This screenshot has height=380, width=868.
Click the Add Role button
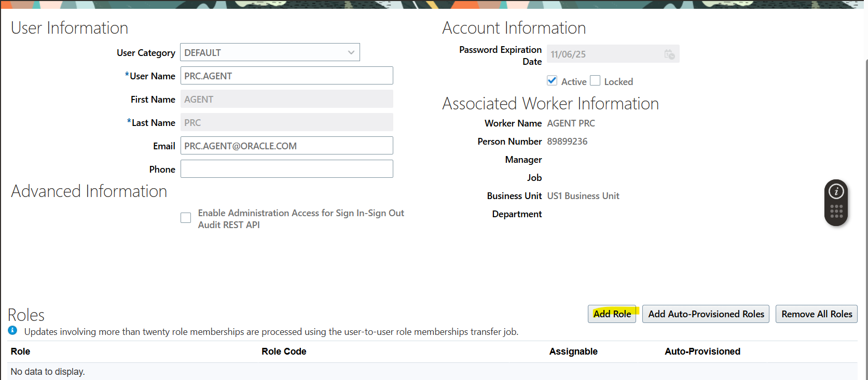coord(612,314)
